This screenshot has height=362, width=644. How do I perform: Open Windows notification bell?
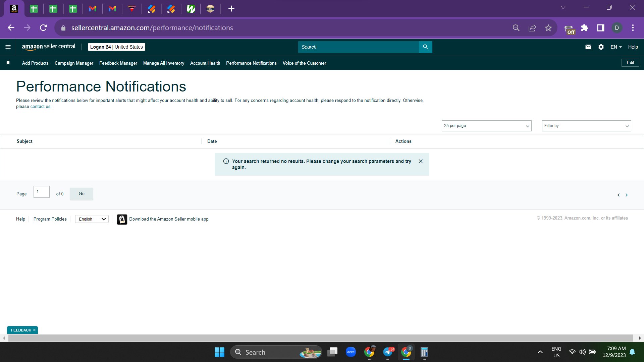pos(632,352)
